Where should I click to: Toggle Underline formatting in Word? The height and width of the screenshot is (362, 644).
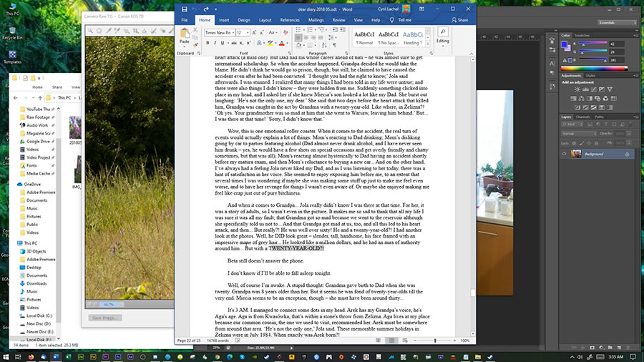click(x=223, y=43)
